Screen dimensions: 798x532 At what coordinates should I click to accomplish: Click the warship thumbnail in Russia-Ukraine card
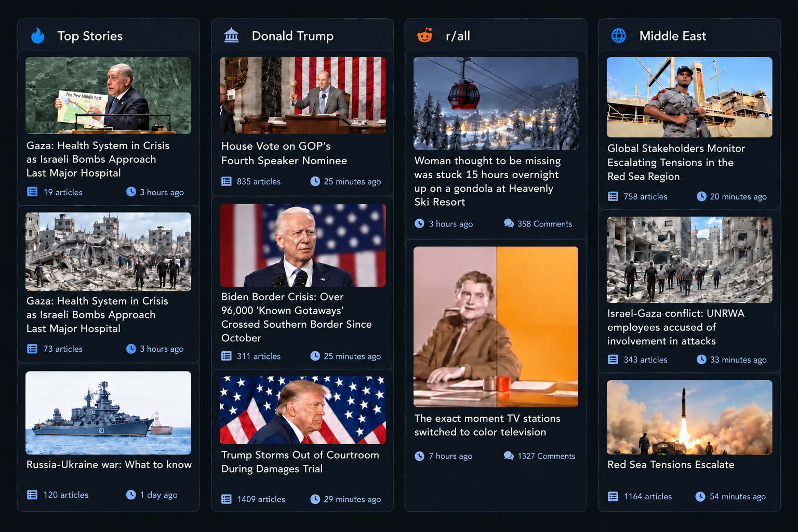coord(109,413)
